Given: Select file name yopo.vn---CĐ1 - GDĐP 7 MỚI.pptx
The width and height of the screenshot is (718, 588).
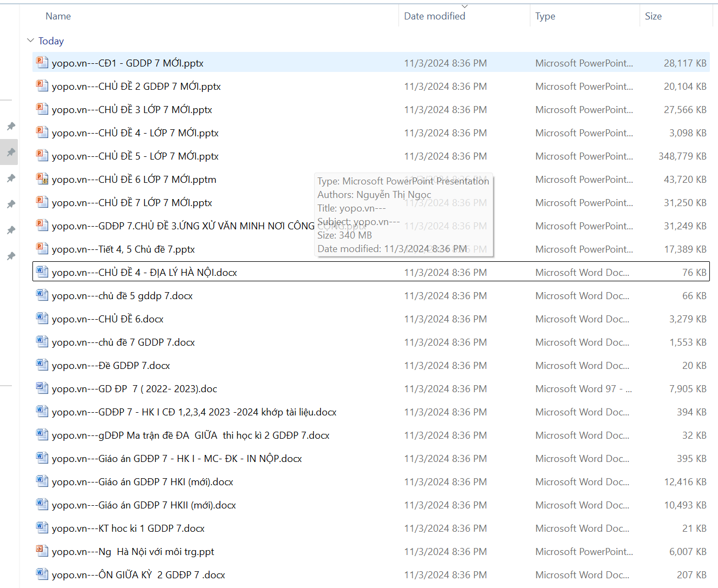Looking at the screenshot, I should click(128, 63).
